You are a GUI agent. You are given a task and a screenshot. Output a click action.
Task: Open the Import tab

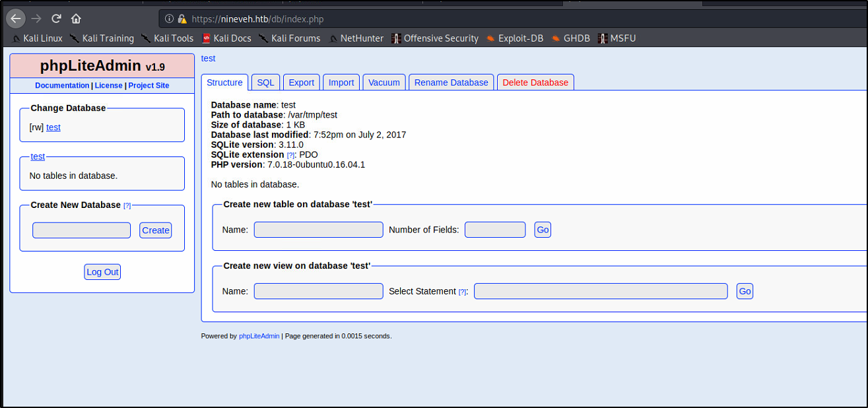click(x=341, y=83)
